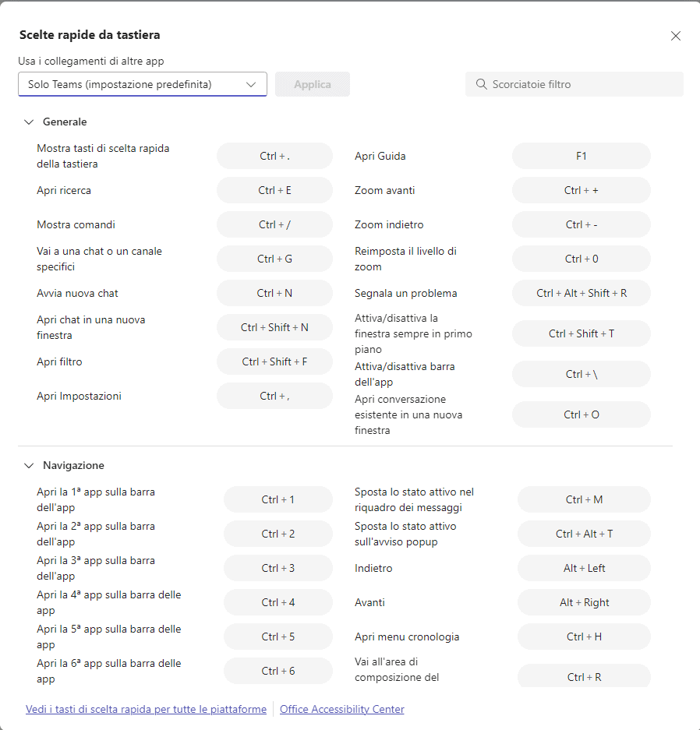
Task: Select the Ctrl + G shortcut pill
Action: click(x=275, y=259)
